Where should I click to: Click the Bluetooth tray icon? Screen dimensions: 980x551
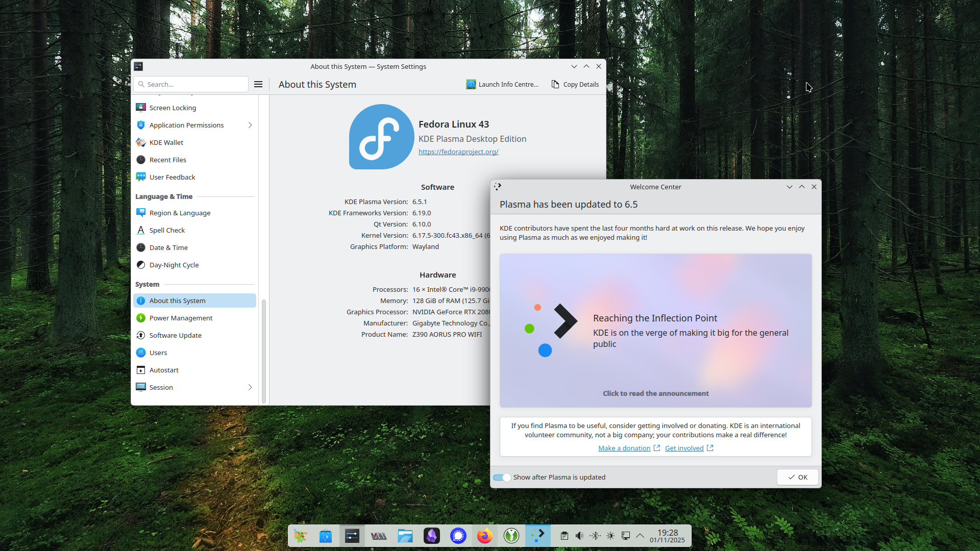coord(595,536)
